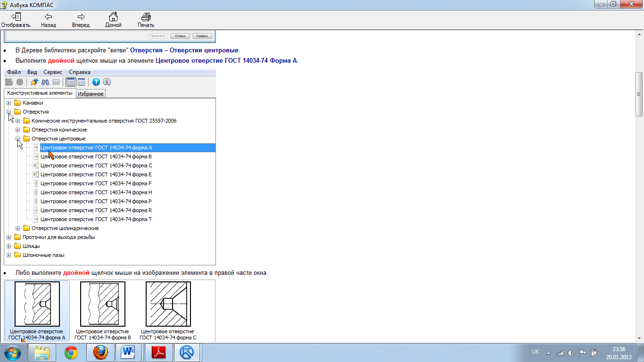The width and height of the screenshot is (644, 362).
Task: Switch to the Конструктивные элементы tab
Action: coord(40,93)
